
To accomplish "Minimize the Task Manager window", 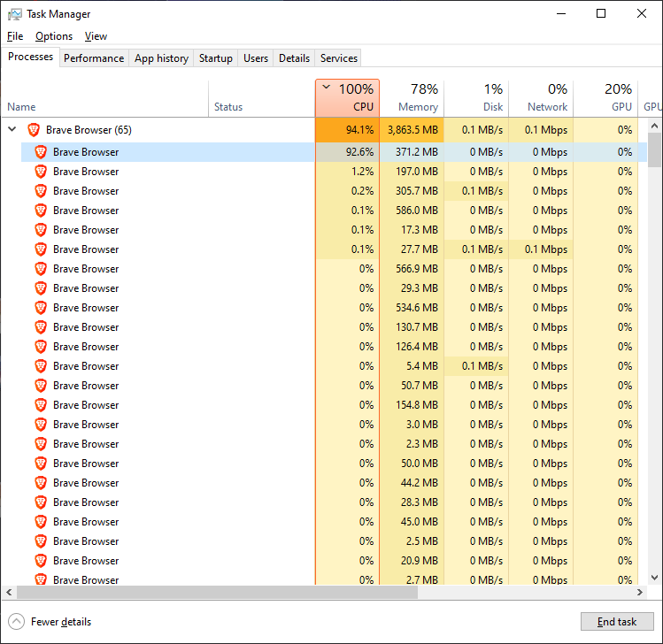I will tap(561, 13).
